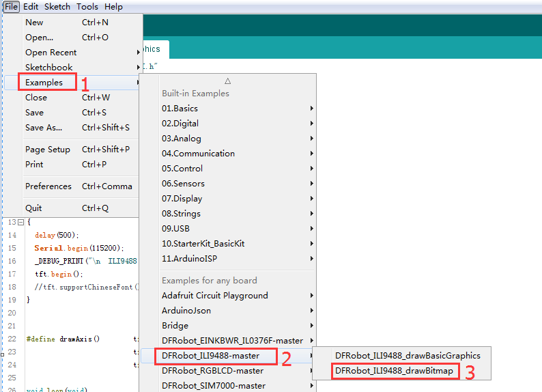Select the Examples menu entry
This screenshot has width=542, height=392.
coord(72,82)
